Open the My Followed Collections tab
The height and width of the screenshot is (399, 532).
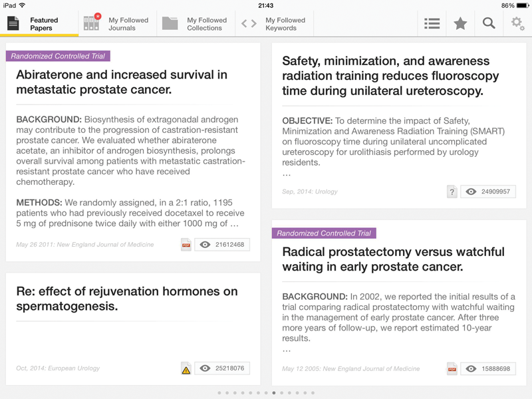[x=196, y=24]
